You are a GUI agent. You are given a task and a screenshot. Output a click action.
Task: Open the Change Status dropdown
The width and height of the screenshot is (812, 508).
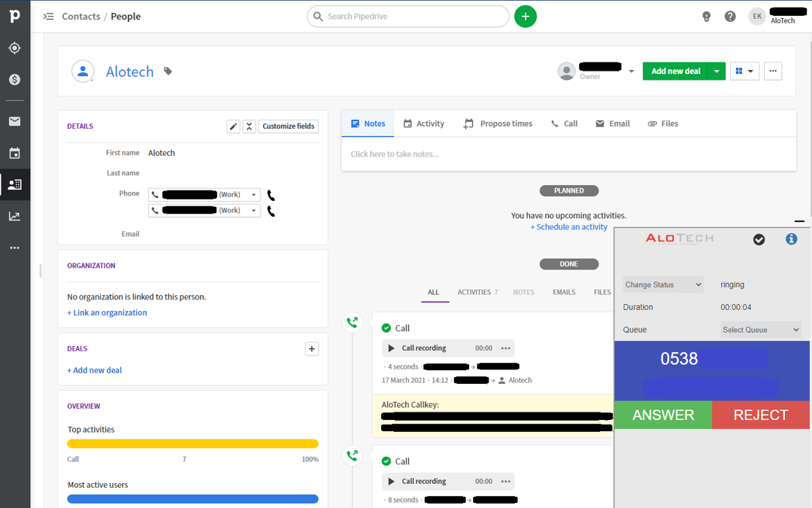click(662, 284)
